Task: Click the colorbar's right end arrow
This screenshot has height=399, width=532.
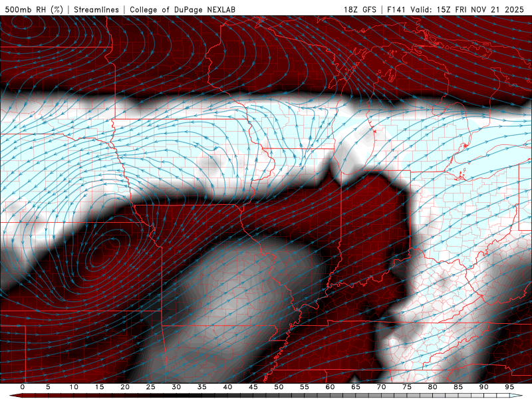Action: [x=517, y=396]
